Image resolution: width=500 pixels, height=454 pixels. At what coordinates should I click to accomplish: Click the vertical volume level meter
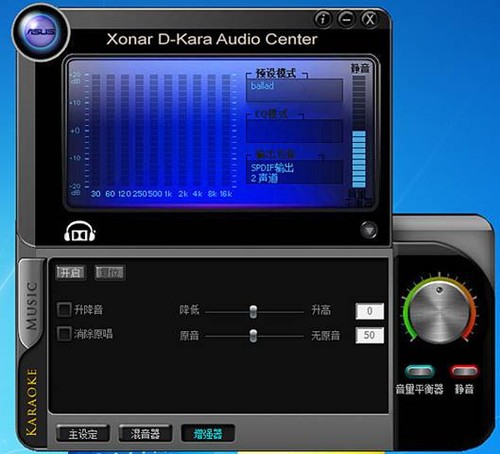[x=359, y=132]
